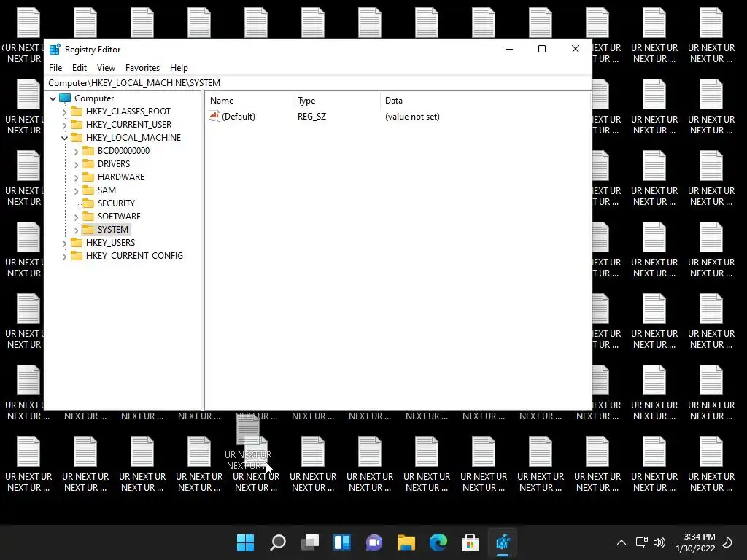Select the Computer root node

click(x=94, y=98)
